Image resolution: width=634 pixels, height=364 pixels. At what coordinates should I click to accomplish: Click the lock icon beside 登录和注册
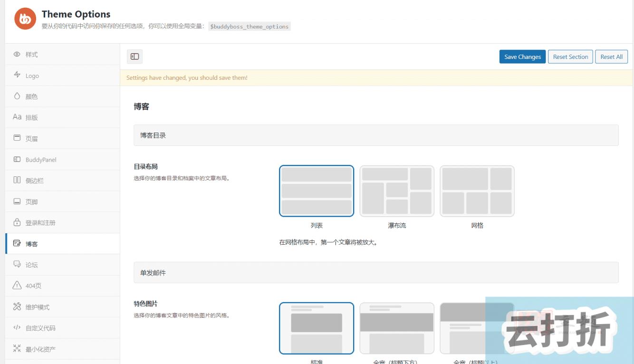coord(17,222)
